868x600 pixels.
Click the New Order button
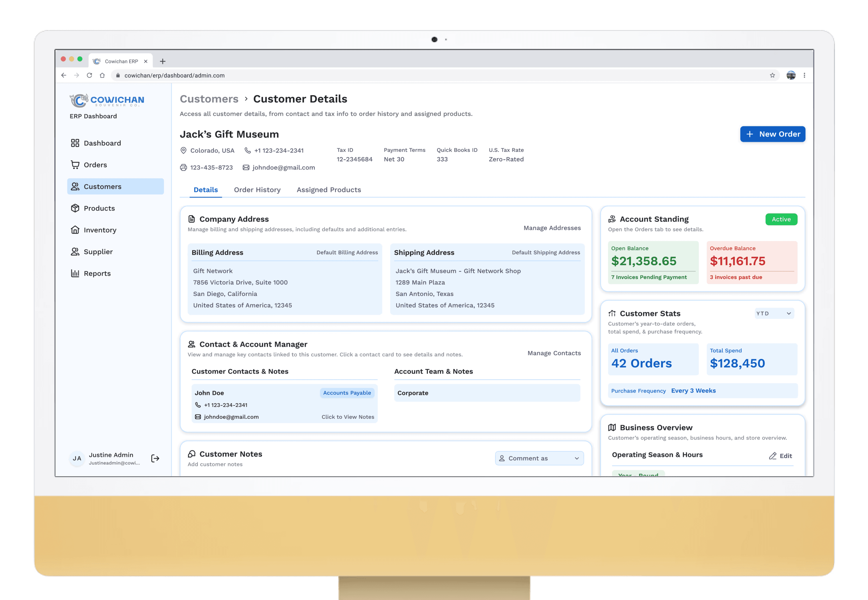click(x=772, y=134)
